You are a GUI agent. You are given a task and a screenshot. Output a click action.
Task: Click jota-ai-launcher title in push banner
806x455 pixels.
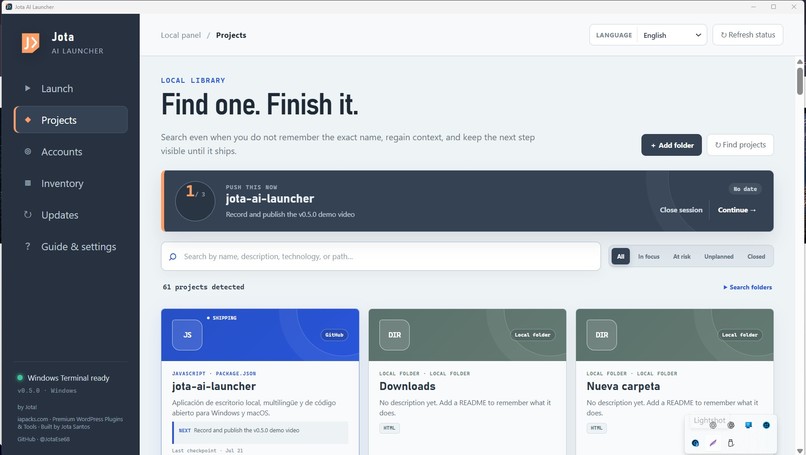tap(270, 198)
